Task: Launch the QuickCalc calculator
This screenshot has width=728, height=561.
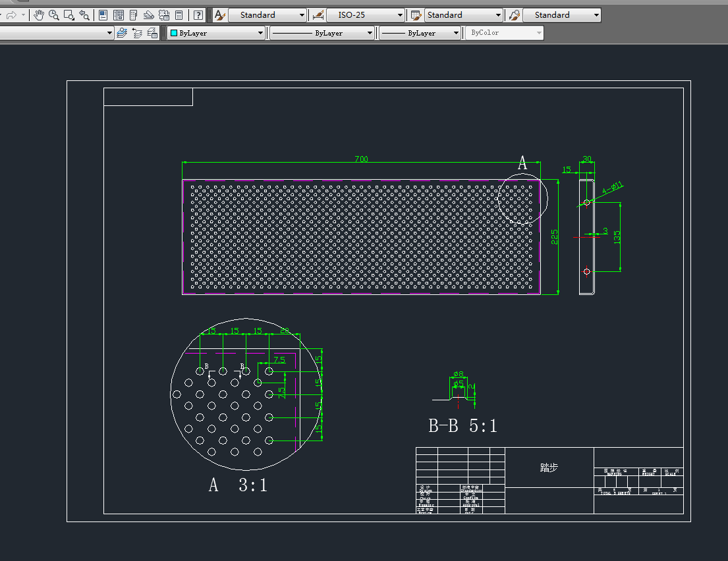Action: [x=179, y=15]
